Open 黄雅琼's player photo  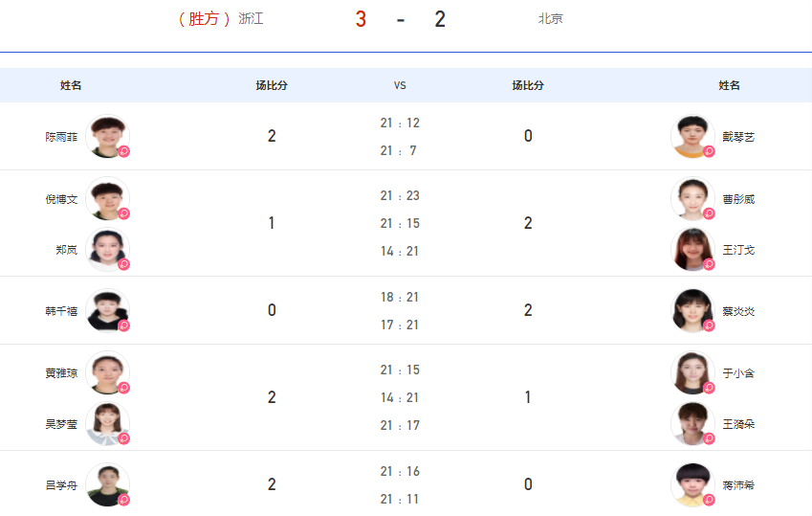tap(107, 372)
